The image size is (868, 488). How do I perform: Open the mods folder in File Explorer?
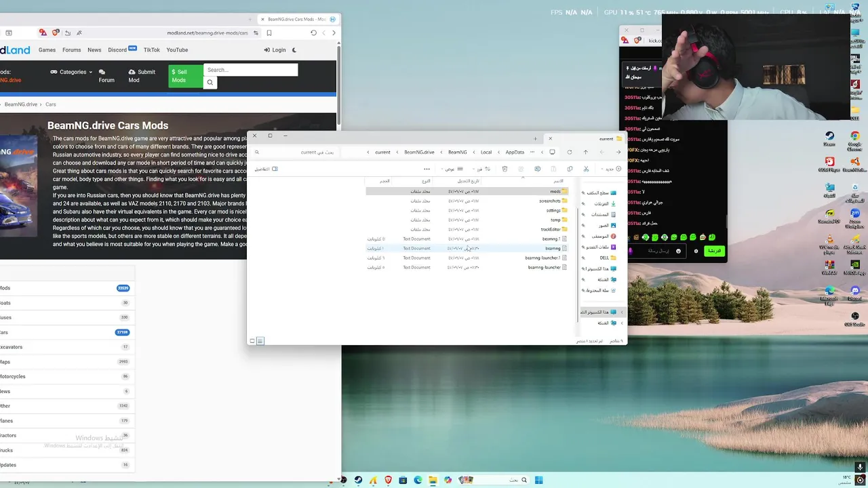point(467,191)
